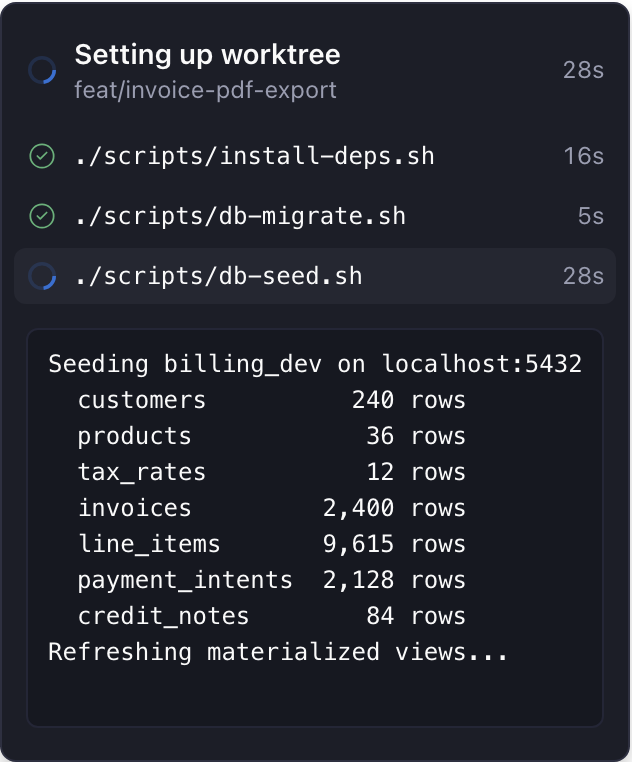Click the 5s duration for db-migrate
This screenshot has height=762, width=632.
click(x=591, y=216)
